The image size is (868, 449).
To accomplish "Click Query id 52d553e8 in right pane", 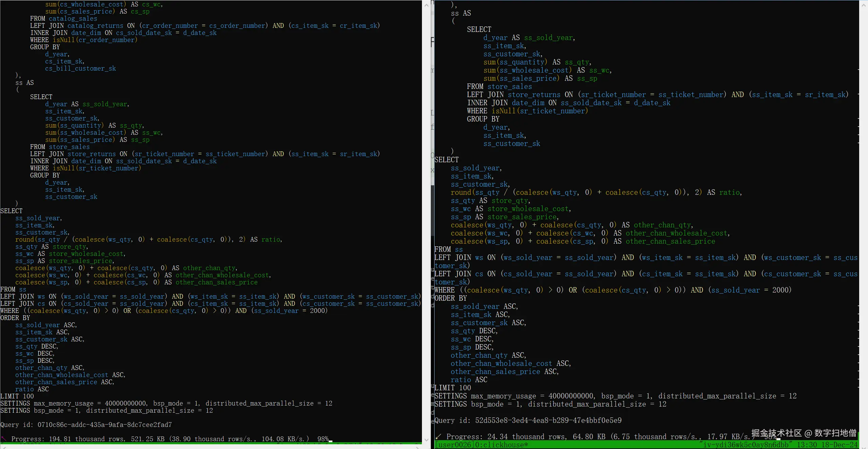I will tap(528, 420).
